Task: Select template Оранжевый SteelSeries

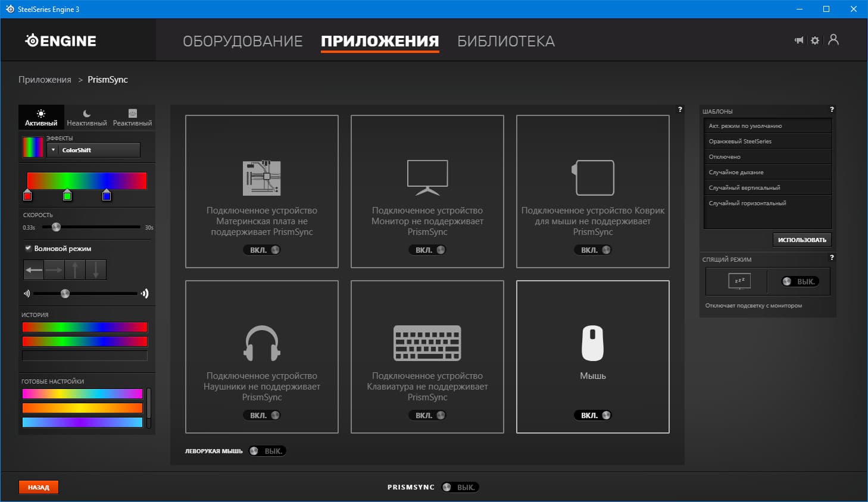Action: pyautogui.click(x=767, y=142)
